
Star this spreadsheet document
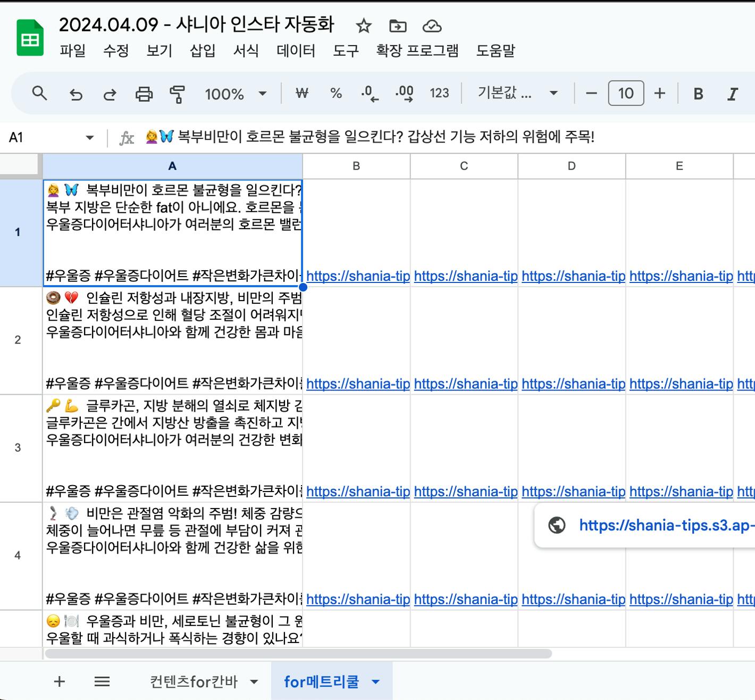[x=364, y=26]
